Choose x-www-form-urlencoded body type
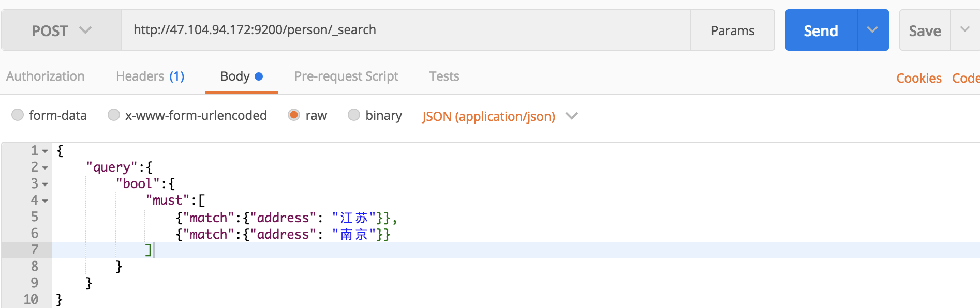980x308 pixels. point(114,115)
